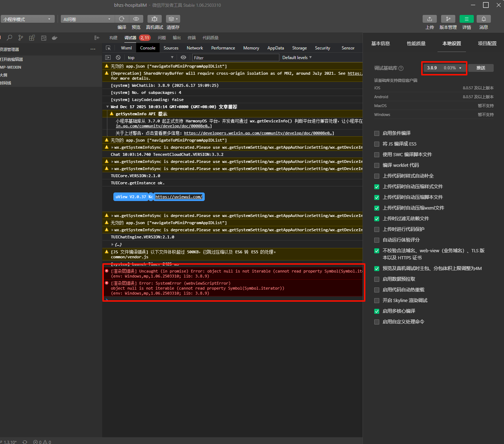Open the uviewui.com link
This screenshot has height=444, width=504.
tap(179, 197)
